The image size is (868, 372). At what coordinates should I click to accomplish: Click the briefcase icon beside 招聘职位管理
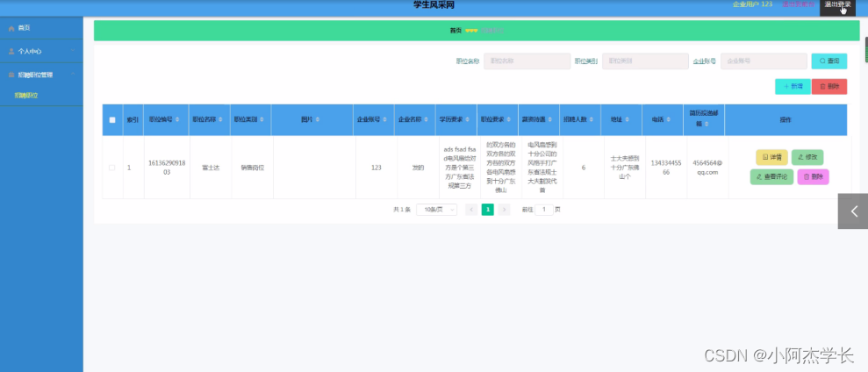coord(11,75)
